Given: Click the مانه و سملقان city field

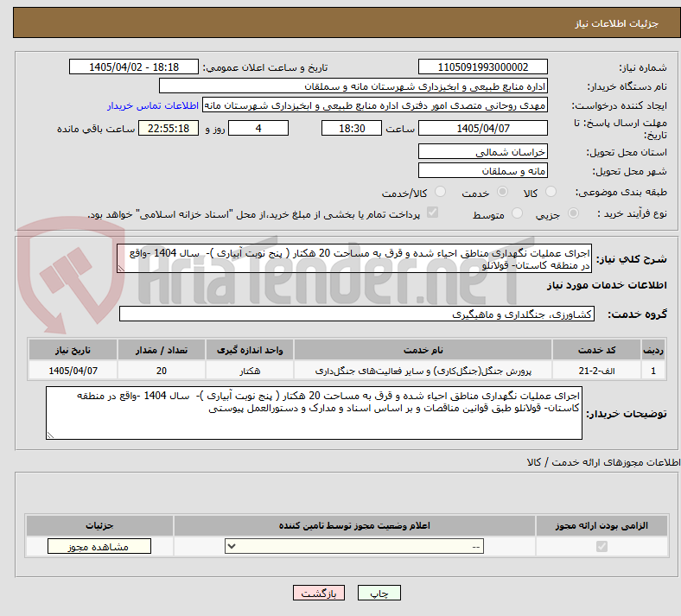Looking at the screenshot, I should click(x=482, y=170).
